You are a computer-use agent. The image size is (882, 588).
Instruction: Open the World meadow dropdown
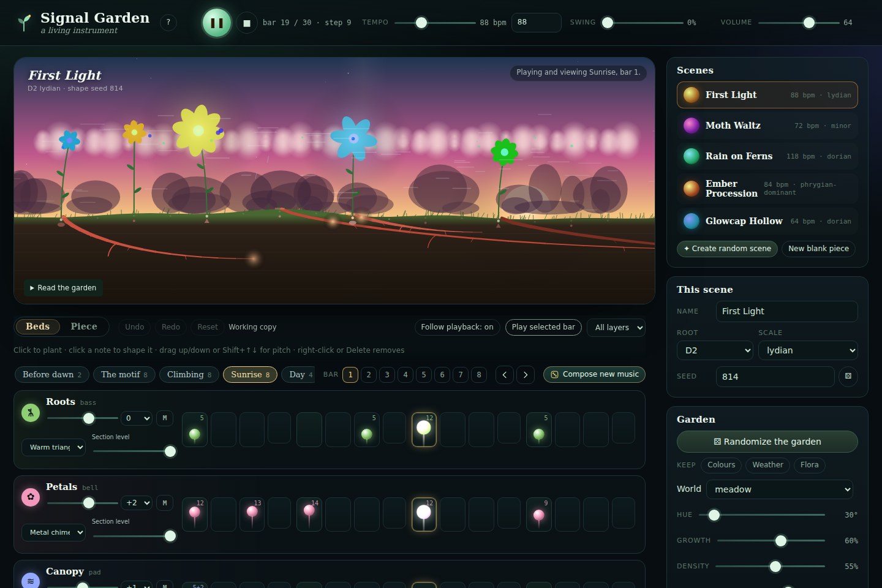pyautogui.click(x=780, y=489)
